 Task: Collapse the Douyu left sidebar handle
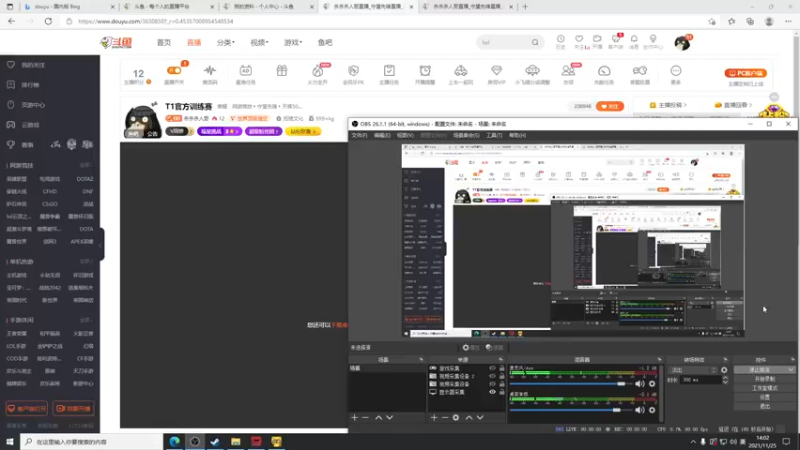point(102,244)
